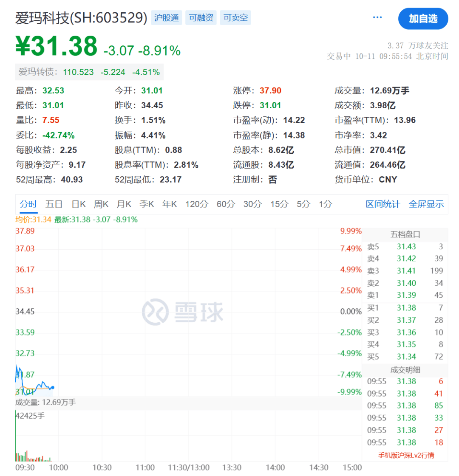Click the 09:55 trade with volume 85
459x476 pixels.
pyautogui.click(x=405, y=406)
